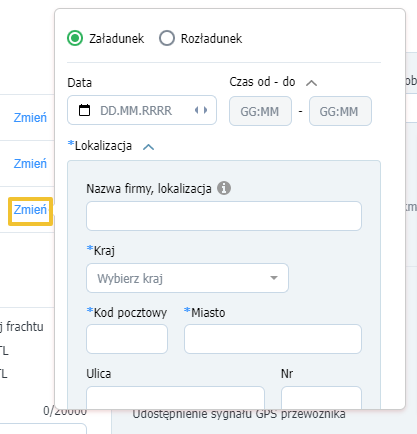Select the Załadunek radio button
Screen dimensions: 417x434
coord(75,38)
